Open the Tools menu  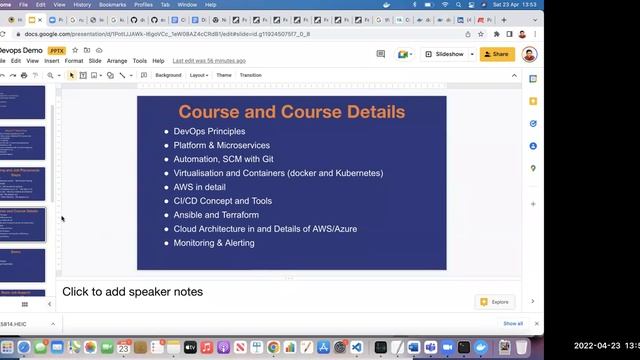140,61
